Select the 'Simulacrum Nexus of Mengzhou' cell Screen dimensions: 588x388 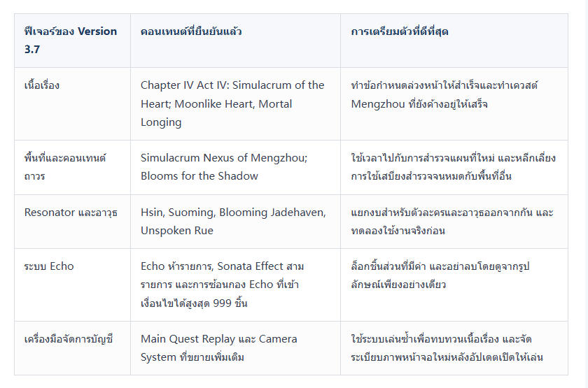(x=235, y=167)
